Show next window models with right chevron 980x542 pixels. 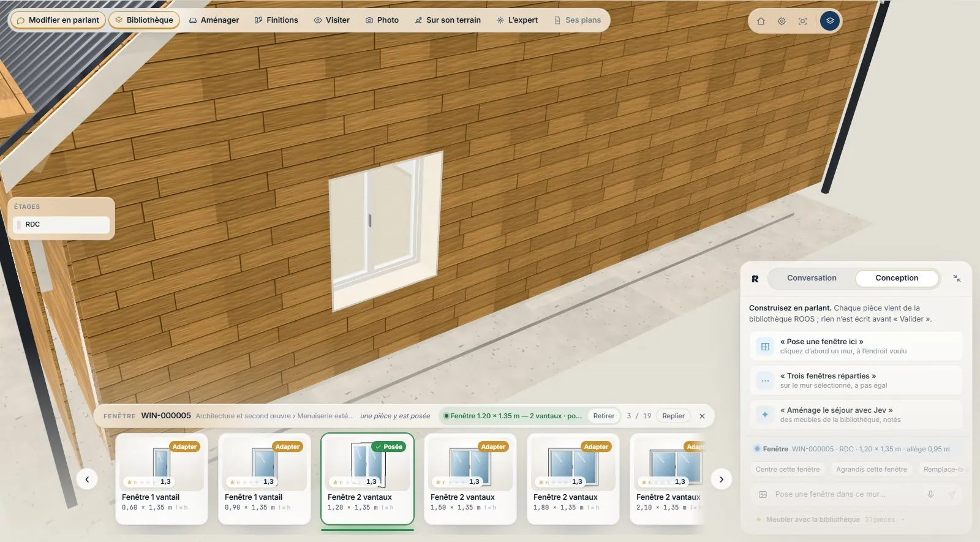coord(721,480)
